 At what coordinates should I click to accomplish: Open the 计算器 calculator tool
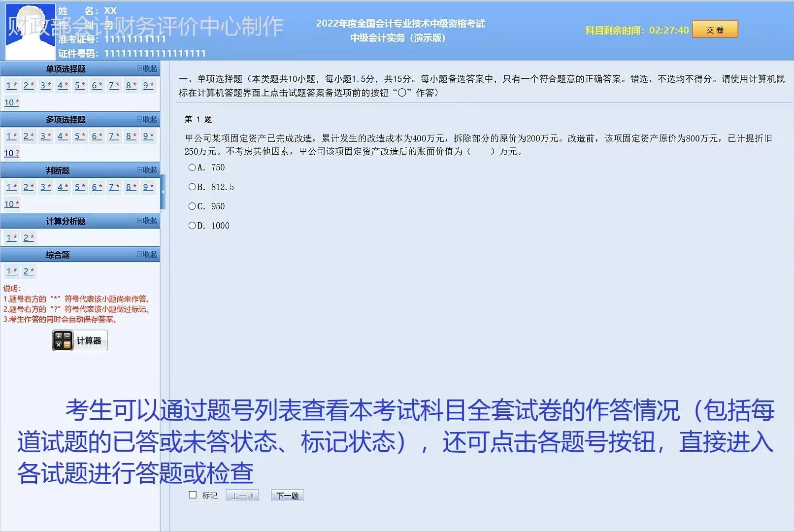pos(80,340)
